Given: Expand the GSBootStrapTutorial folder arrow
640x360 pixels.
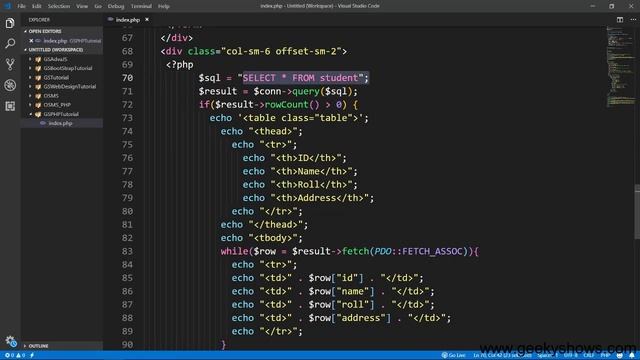Looking at the screenshot, I should (30, 68).
